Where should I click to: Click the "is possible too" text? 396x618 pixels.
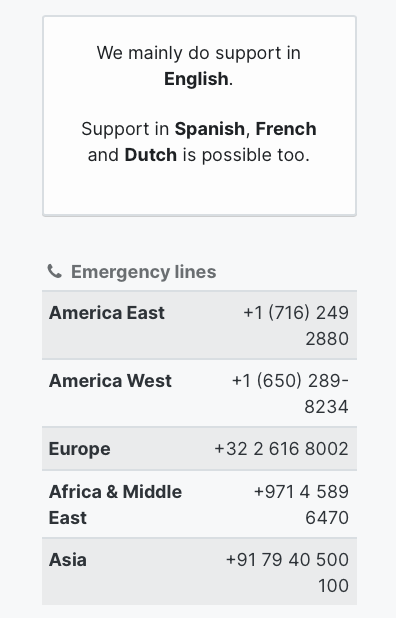click(245, 155)
